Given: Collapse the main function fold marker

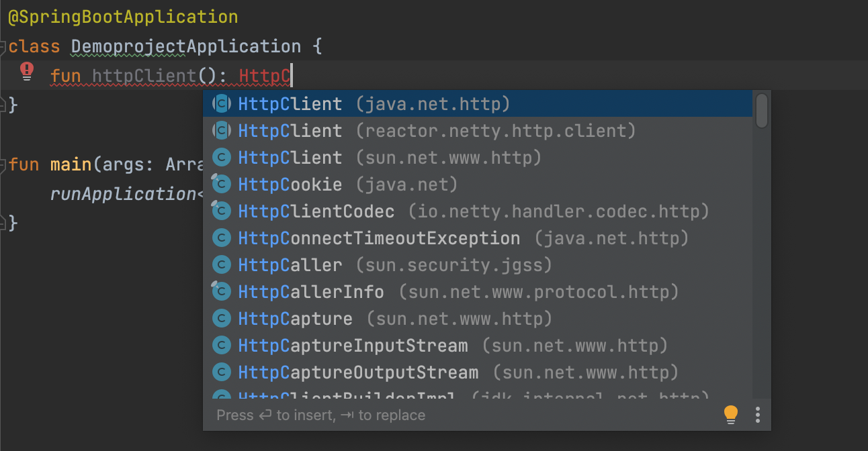Looking at the screenshot, I should (x=3, y=164).
